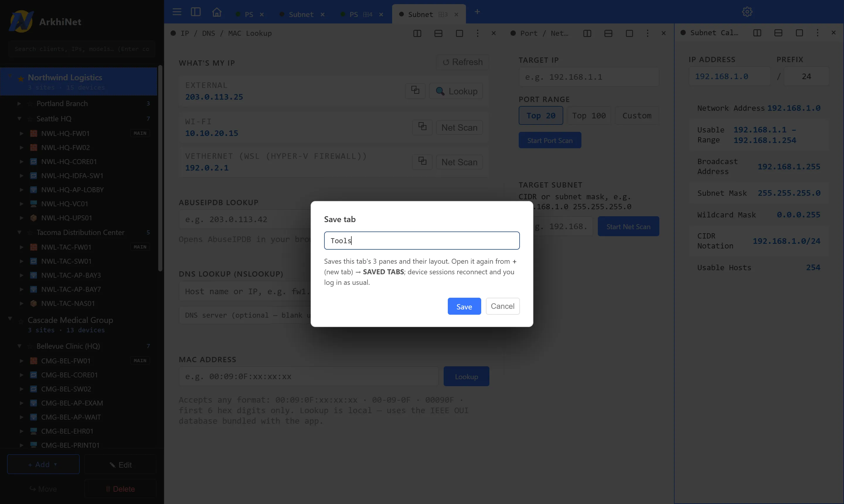Go to the Home icon
Viewport: 844px width, 504px height.
(217, 12)
